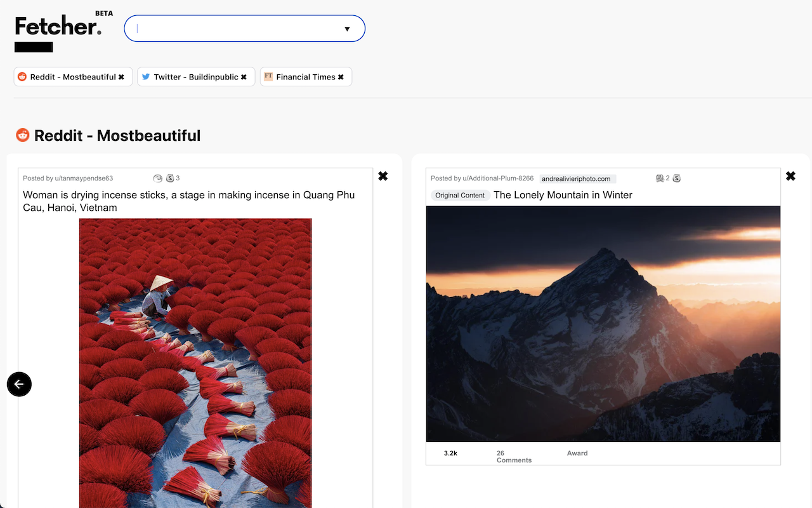Click Reddit icon beside section heading
Viewport: 812px width, 508px height.
[x=23, y=135]
